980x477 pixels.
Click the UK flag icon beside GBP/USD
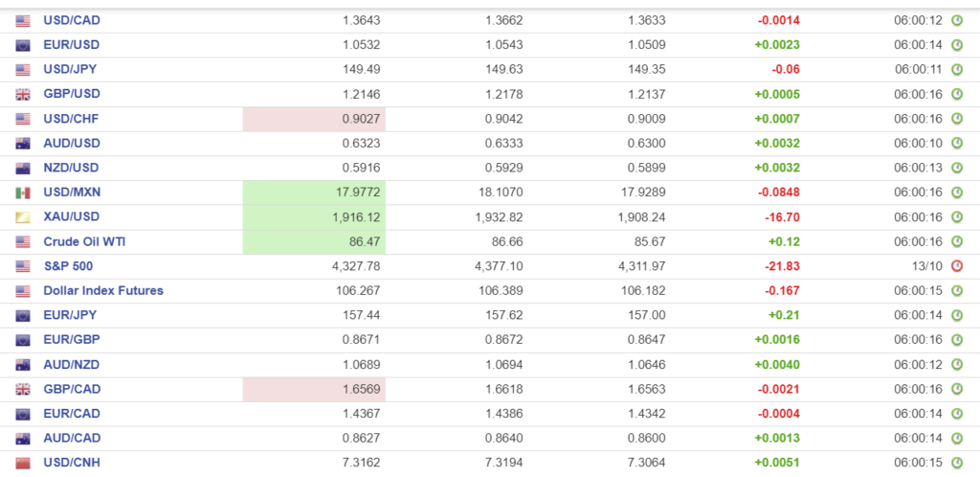pyautogui.click(x=23, y=94)
